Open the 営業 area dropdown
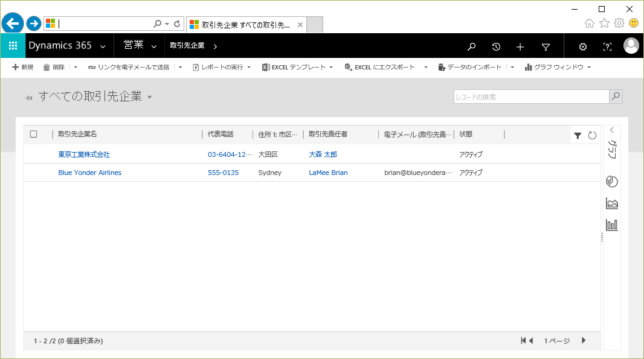644x359 pixels. point(153,47)
